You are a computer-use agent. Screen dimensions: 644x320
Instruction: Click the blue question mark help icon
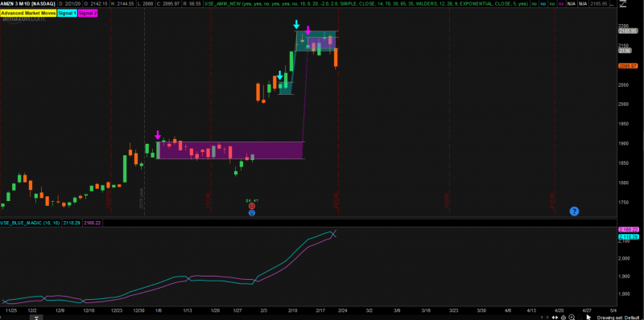point(574,211)
